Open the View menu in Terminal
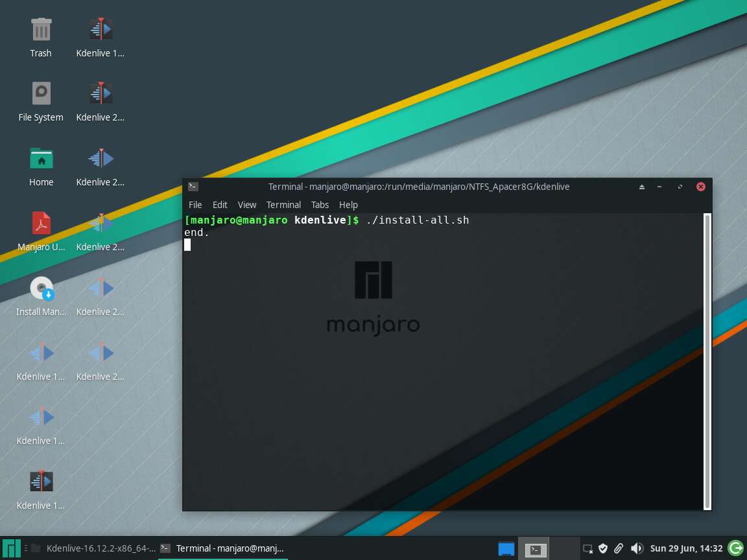The height and width of the screenshot is (560, 747). [x=247, y=205]
